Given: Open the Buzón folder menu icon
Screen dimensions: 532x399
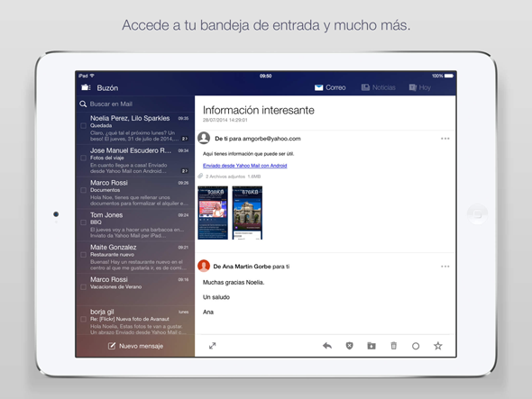Looking at the screenshot, I should point(86,87).
